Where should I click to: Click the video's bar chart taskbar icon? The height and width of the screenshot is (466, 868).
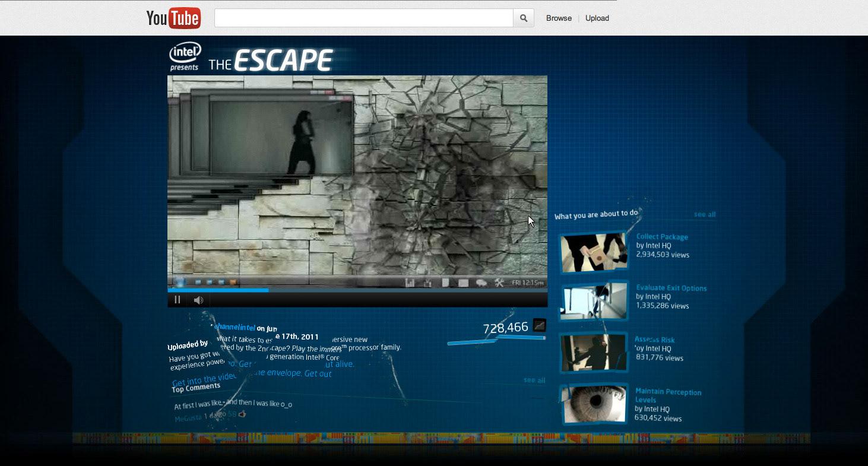[410, 283]
